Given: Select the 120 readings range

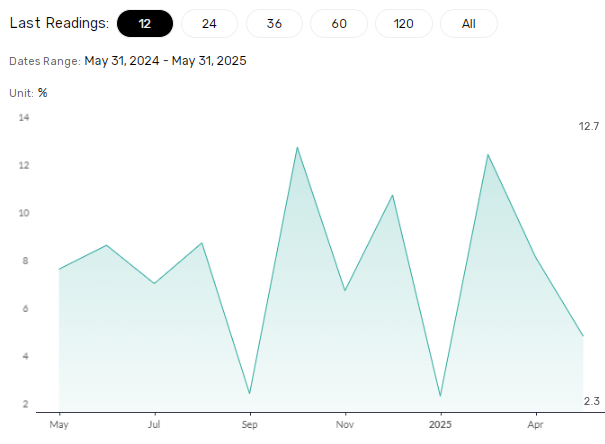Looking at the screenshot, I should coord(404,24).
